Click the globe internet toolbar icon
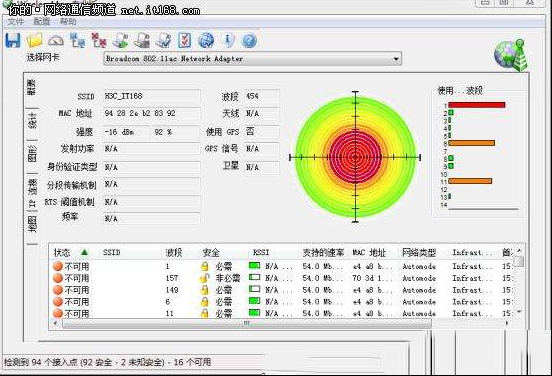This screenshot has height=376, width=552. pos(206,40)
